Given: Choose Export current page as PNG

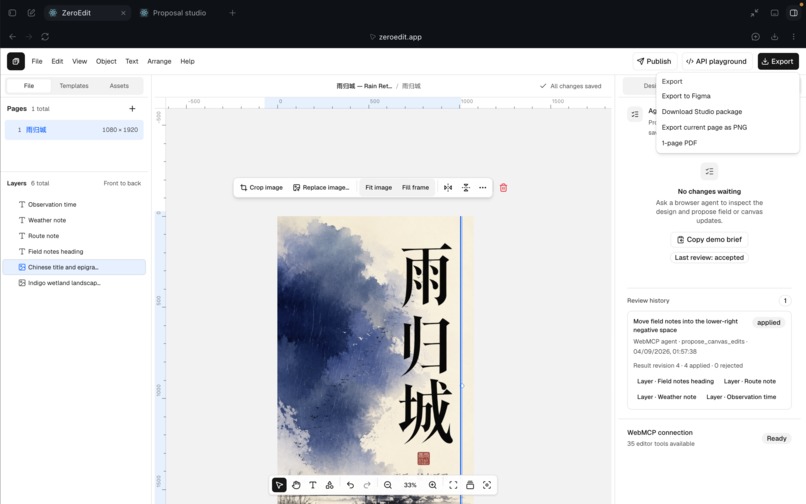Looking at the screenshot, I should (727, 128).
